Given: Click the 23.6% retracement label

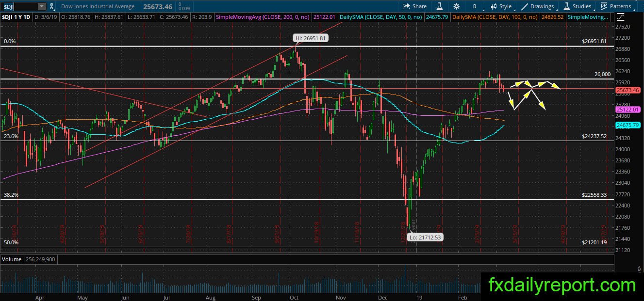Looking at the screenshot, I should (x=11, y=137).
